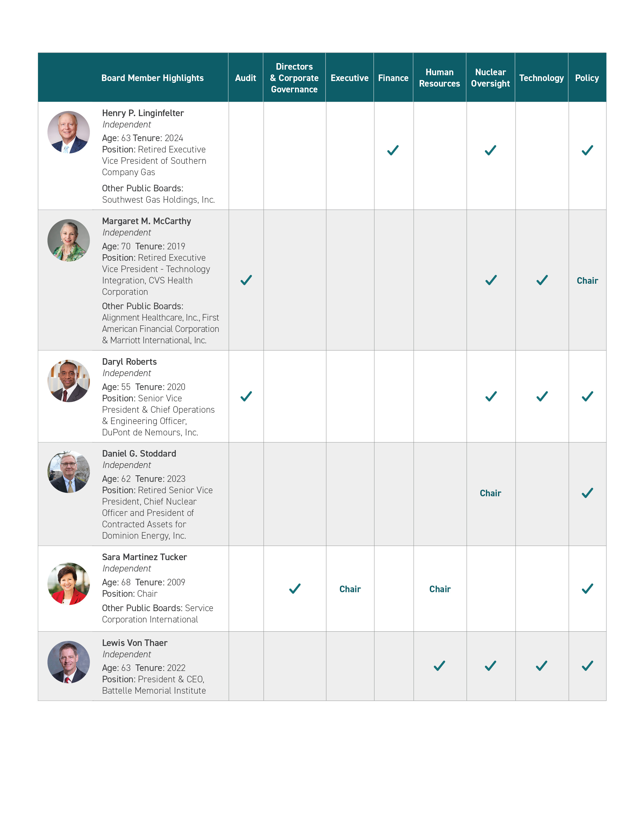644x833 pixels.
Task: Click Margaret McCarthy's Audit committee checkmark
Action: pyautogui.click(x=246, y=280)
